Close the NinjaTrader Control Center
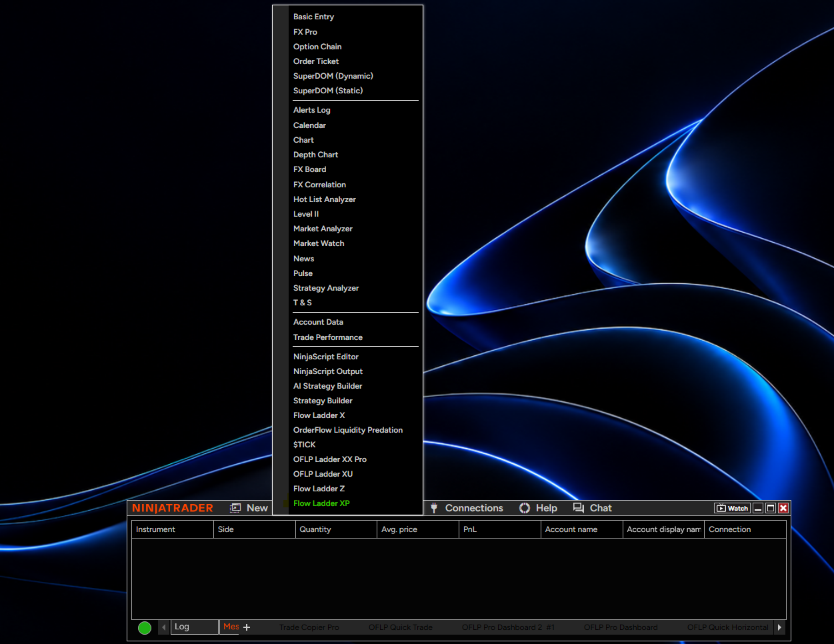This screenshot has height=644, width=834. click(x=783, y=508)
